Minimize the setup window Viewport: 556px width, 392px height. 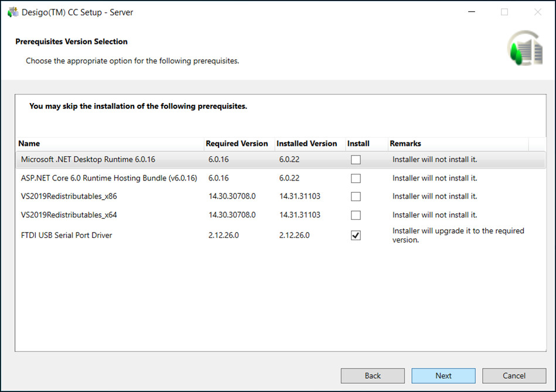470,12
